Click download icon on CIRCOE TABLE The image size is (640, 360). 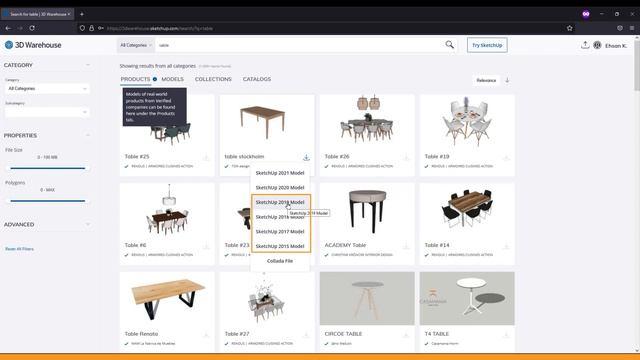point(406,335)
